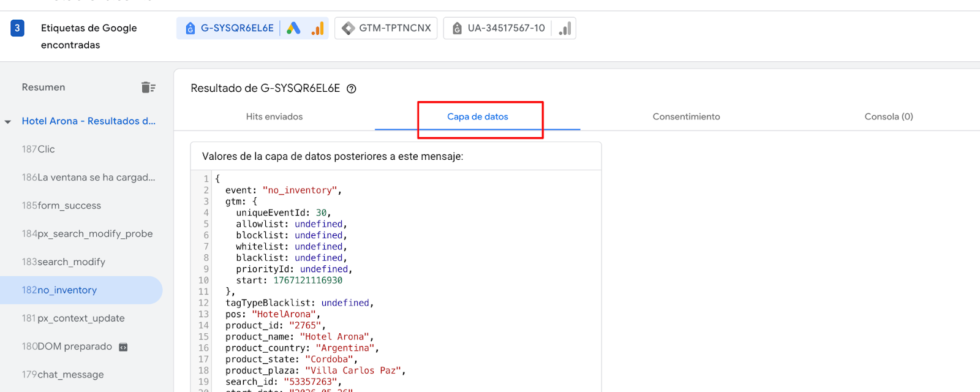This screenshot has height=392, width=980.
Task: Open help icon next to Resultado de G-SYSQR6EL6E
Action: tap(352, 89)
